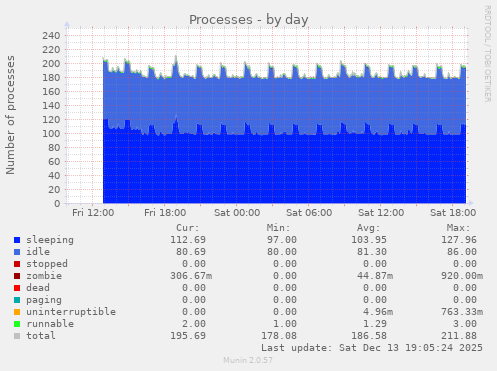Click the 'Sat 18:00' x-axis label
Image resolution: width=497 pixels, height=371 pixels.
point(453,213)
